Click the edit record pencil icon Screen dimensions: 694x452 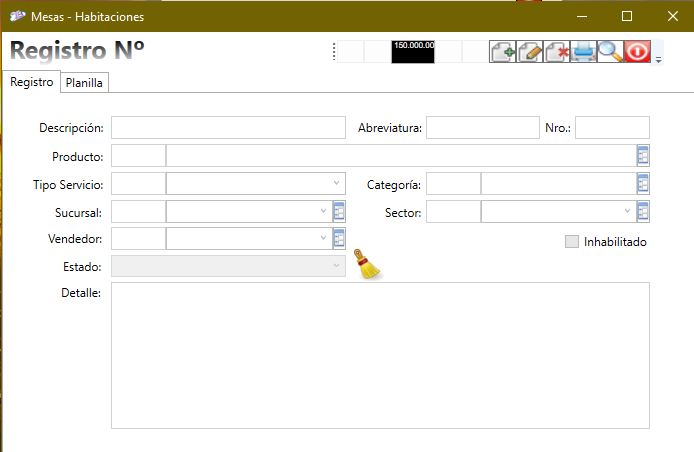529,52
